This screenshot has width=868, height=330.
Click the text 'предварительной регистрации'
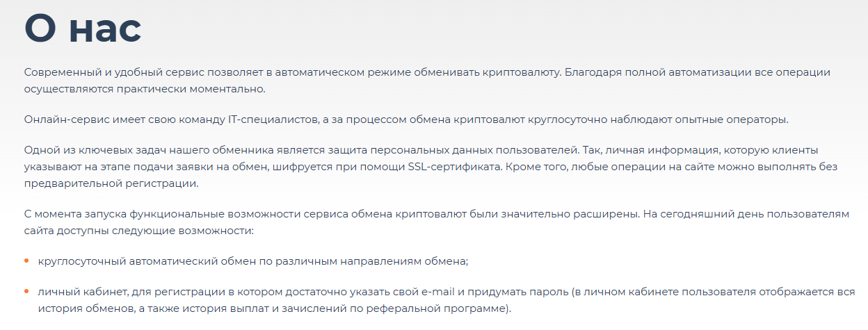[111, 183]
